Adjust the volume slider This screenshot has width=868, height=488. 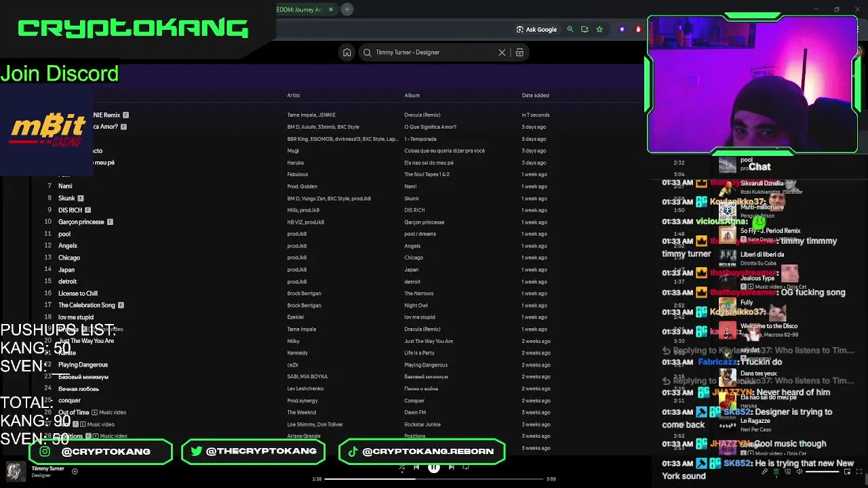pos(824,472)
